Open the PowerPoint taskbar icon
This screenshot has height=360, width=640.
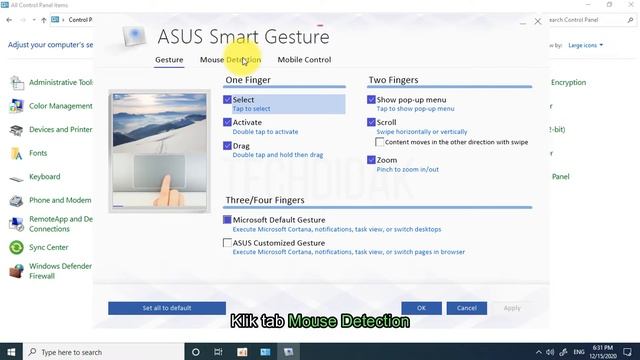[242, 352]
